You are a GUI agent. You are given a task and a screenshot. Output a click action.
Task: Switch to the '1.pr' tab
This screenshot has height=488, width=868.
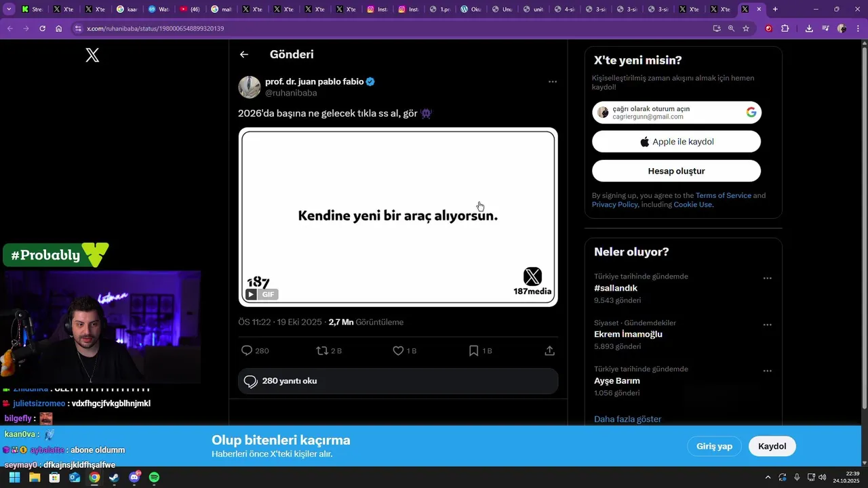click(x=440, y=9)
